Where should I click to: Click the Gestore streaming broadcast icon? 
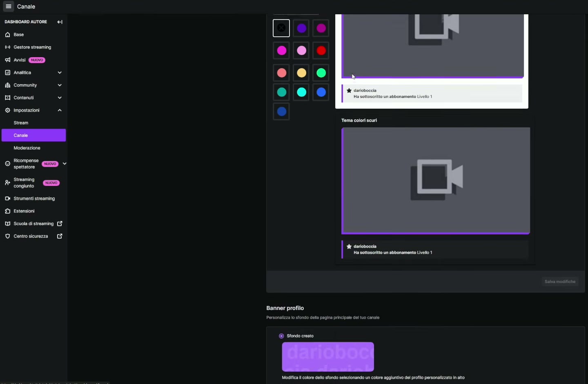pyautogui.click(x=7, y=47)
